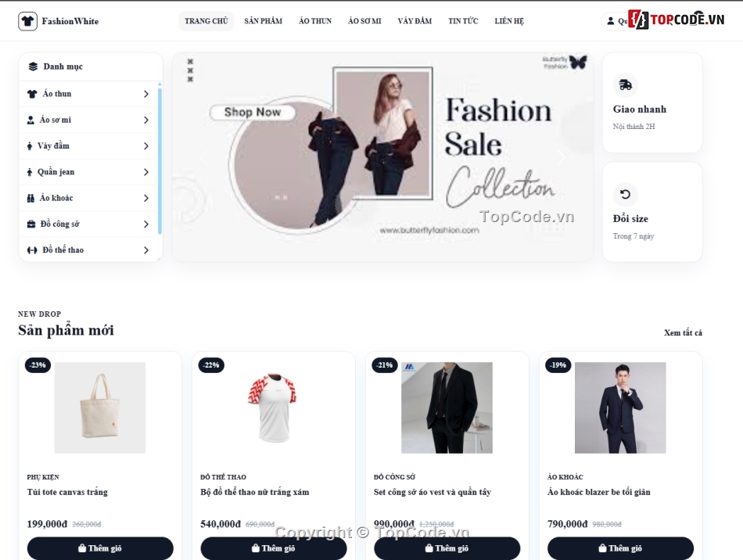
Task: Click the Danh mục layers icon
Action: point(33,66)
